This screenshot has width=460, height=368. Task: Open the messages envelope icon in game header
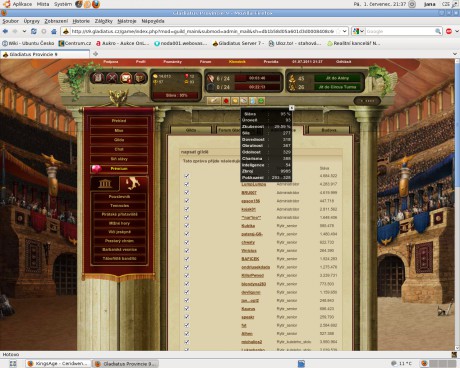click(126, 78)
